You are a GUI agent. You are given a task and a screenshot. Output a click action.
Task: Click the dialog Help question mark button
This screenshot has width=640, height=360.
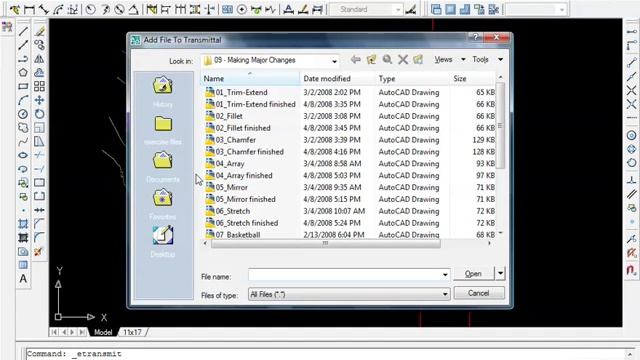point(475,38)
